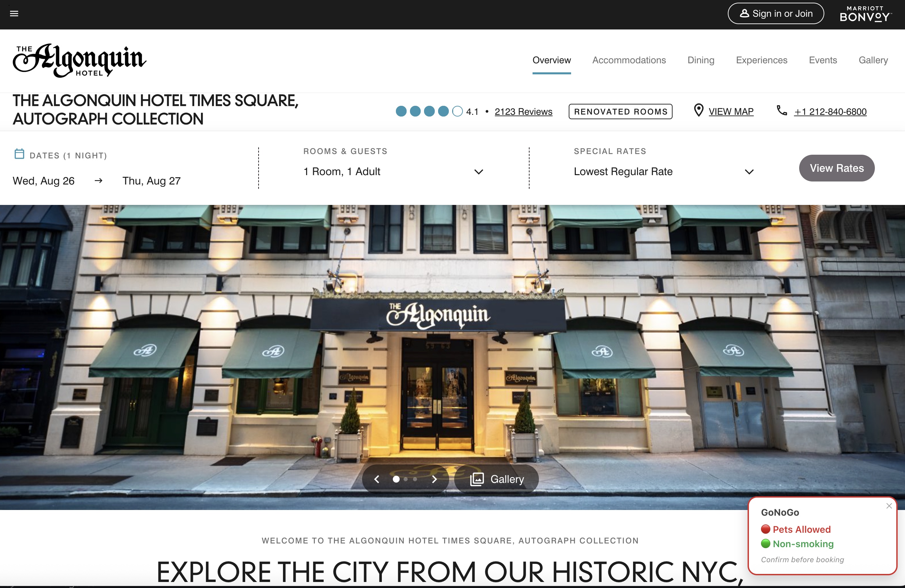Select the second carousel dot

[x=406, y=479]
